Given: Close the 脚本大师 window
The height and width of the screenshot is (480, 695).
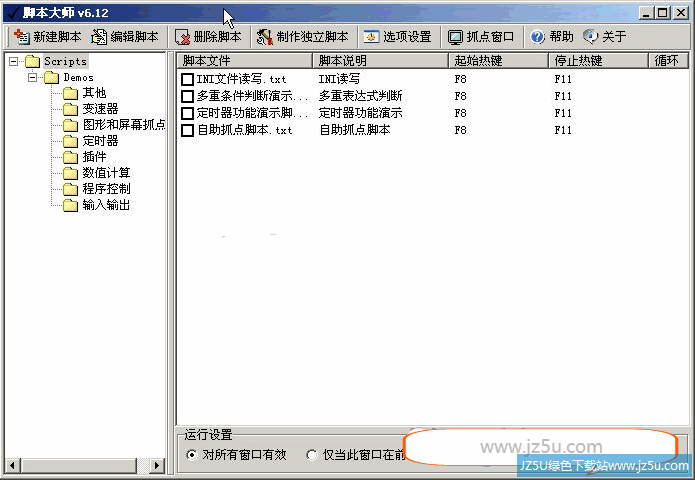Looking at the screenshot, I should (x=680, y=13).
